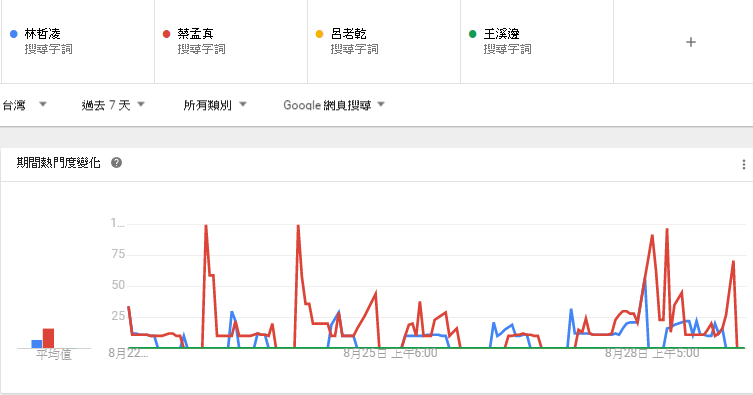Click the 8月22 axis label at chart start

tap(128, 353)
